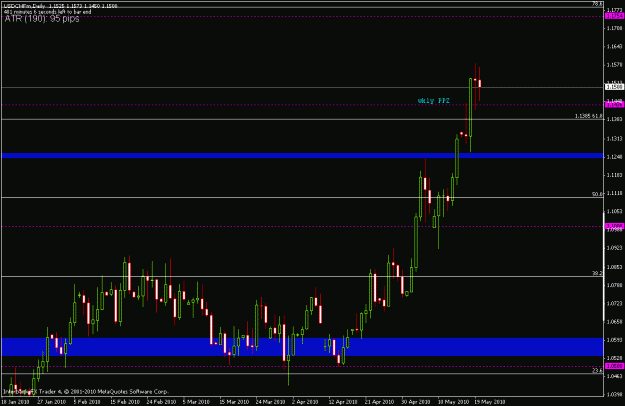625x406 pixels.
Task: Click the minutes left to bar end text
Action: pyautogui.click(x=47, y=12)
